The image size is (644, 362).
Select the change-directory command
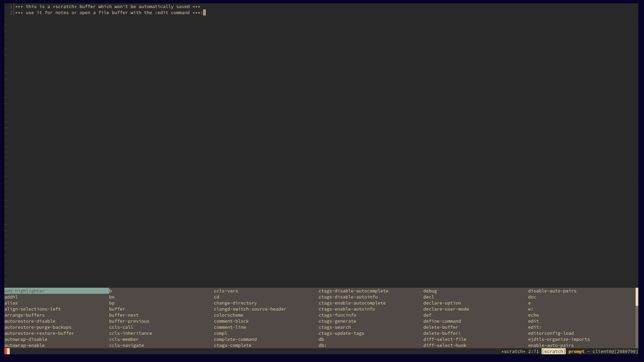tap(235, 303)
